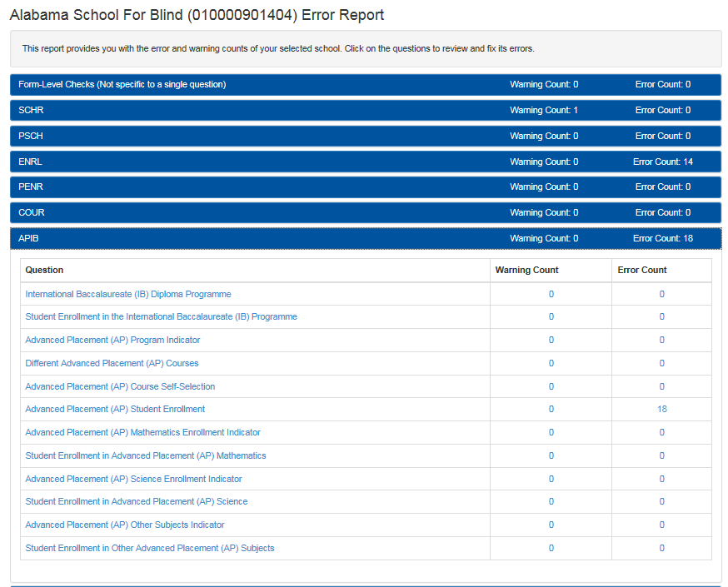Viewport: 728px width, 587px height.
Task: Collapse the APIB accordion section
Action: pos(29,238)
